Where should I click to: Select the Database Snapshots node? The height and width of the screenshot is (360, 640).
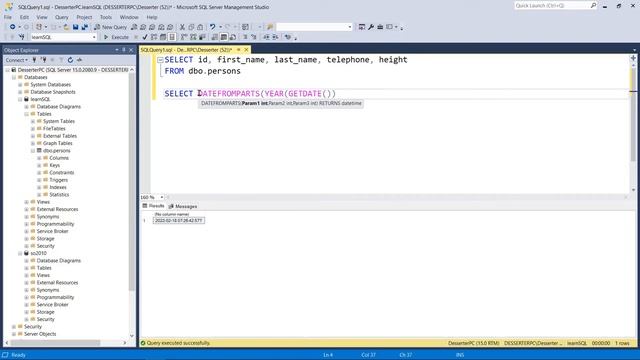pyautogui.click(x=53, y=92)
